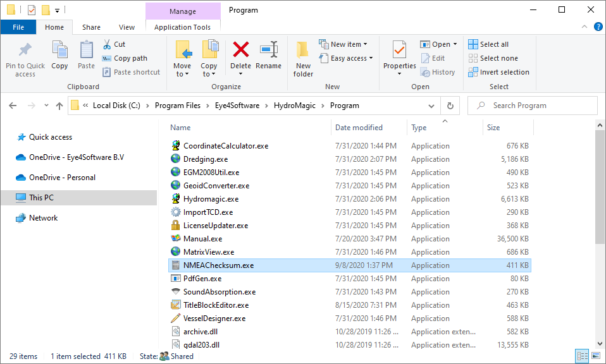The image size is (606, 364).
Task: Switch to Details view layout icon
Action: coord(582,356)
